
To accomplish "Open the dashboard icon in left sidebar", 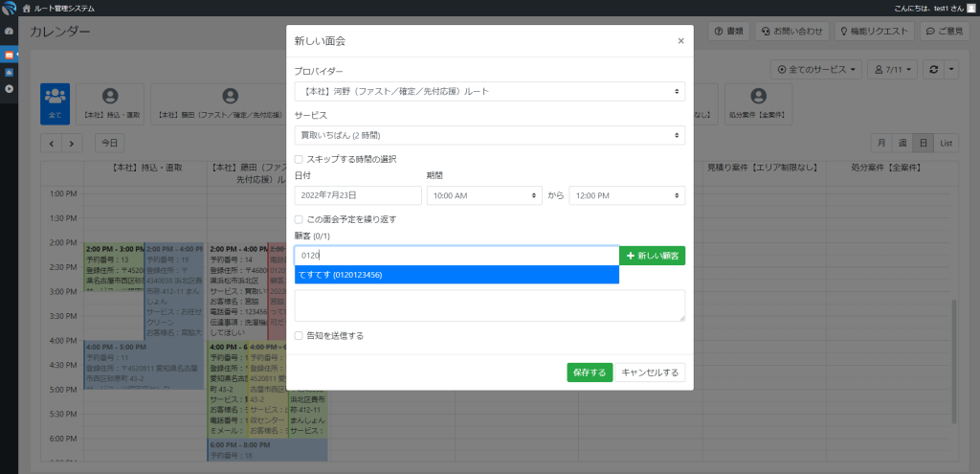I will pyautogui.click(x=9, y=32).
